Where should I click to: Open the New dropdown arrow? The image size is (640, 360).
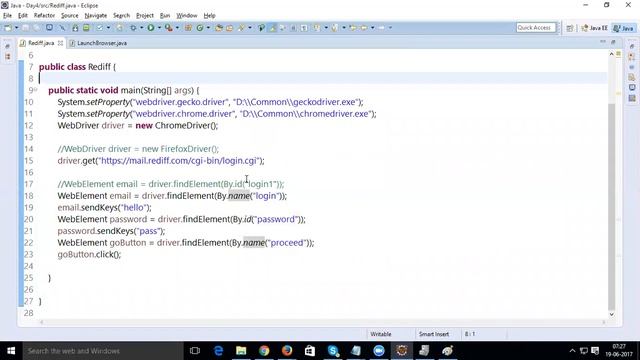click(x=17, y=28)
